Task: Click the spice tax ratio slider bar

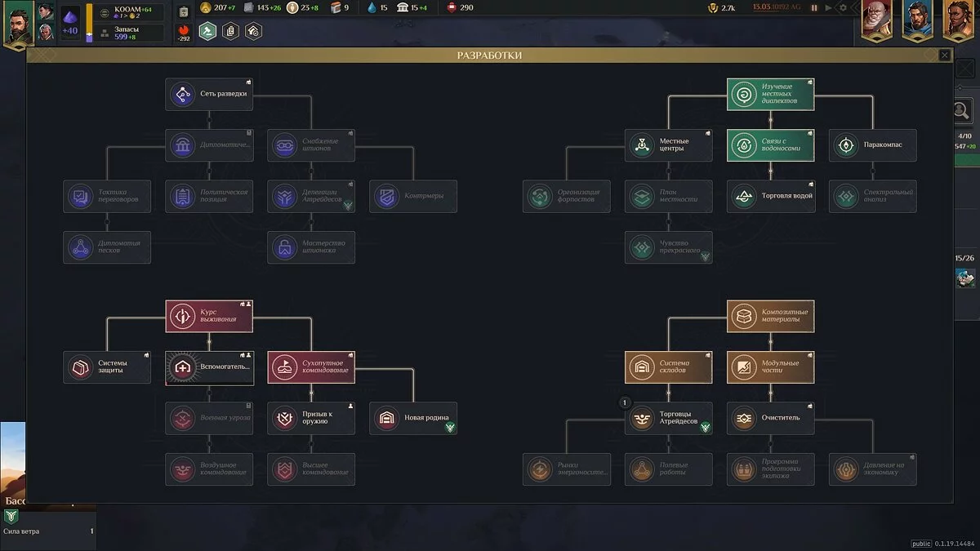Action: tap(90, 23)
